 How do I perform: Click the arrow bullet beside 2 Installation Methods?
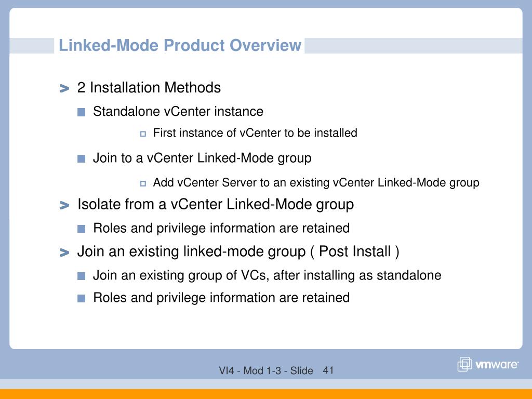64,88
